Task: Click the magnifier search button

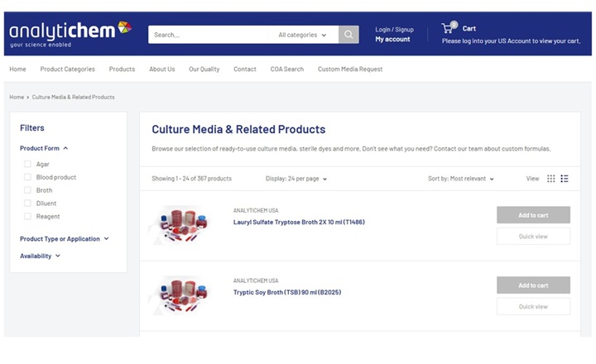Action: point(348,35)
